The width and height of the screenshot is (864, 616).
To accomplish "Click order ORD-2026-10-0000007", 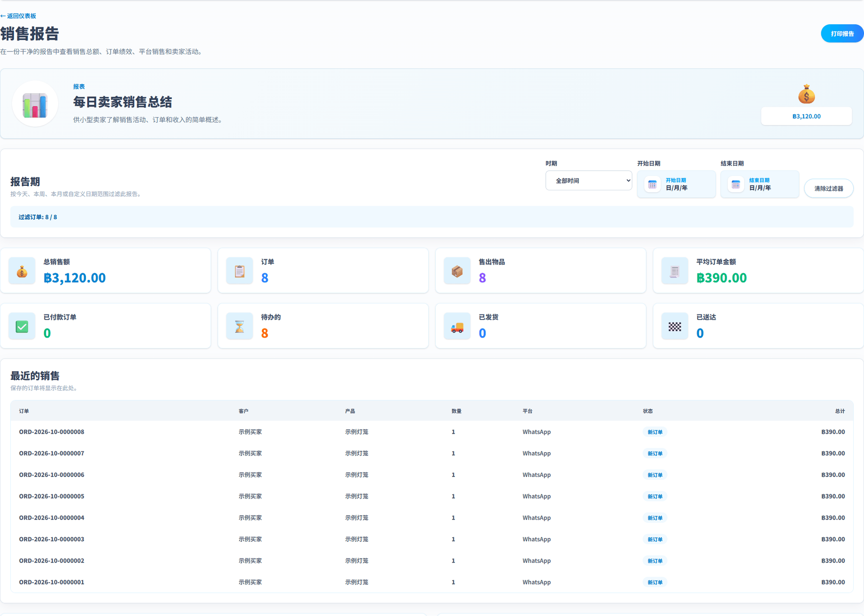I will click(x=51, y=453).
